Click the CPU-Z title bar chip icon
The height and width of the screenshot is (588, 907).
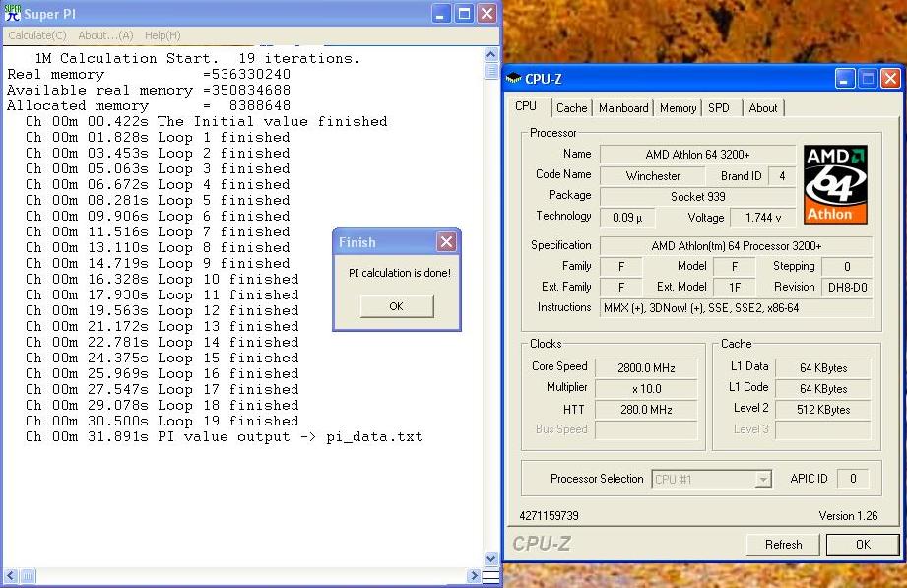[x=513, y=78]
